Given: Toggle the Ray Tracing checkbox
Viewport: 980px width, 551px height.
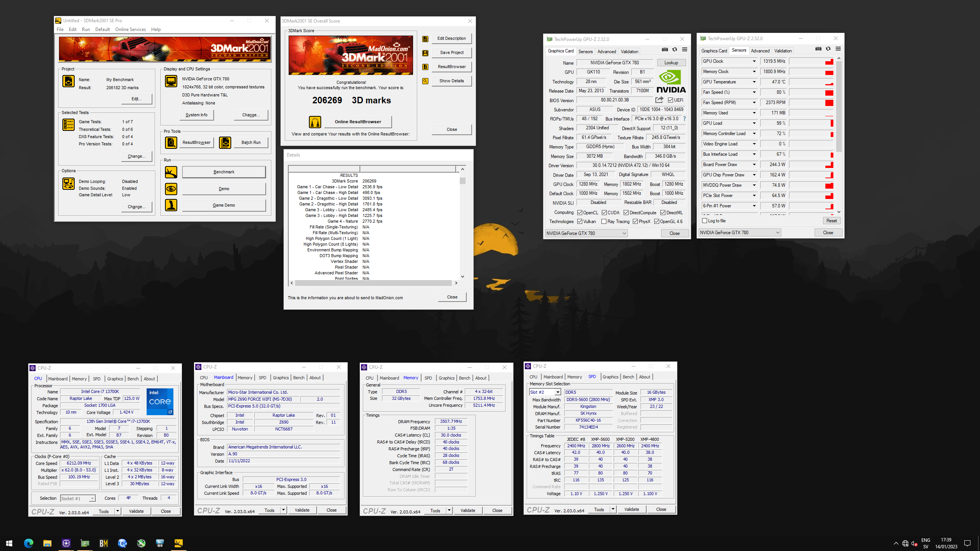Looking at the screenshot, I should pyautogui.click(x=604, y=222).
